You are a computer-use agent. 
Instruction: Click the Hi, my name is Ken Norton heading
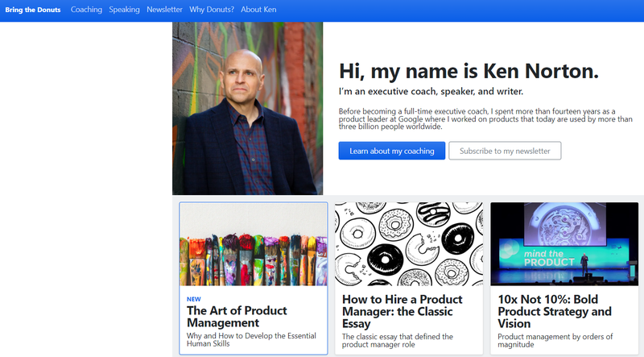(x=469, y=71)
